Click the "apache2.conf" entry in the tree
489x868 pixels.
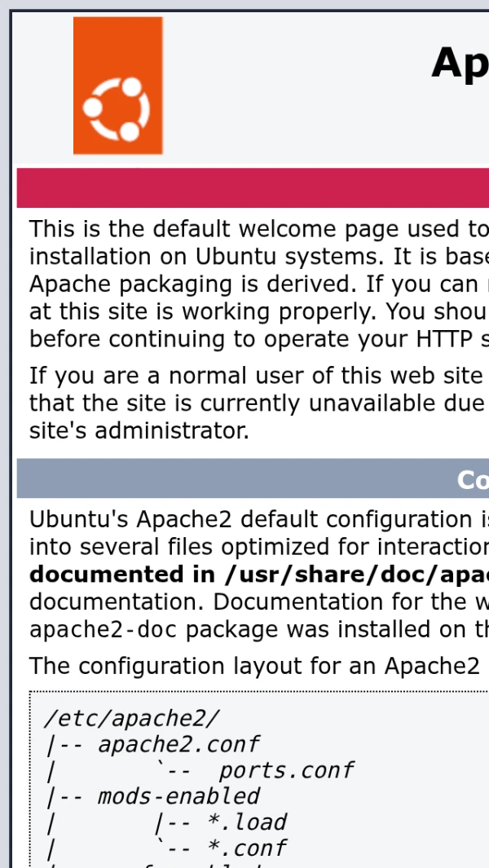pyautogui.click(x=178, y=744)
